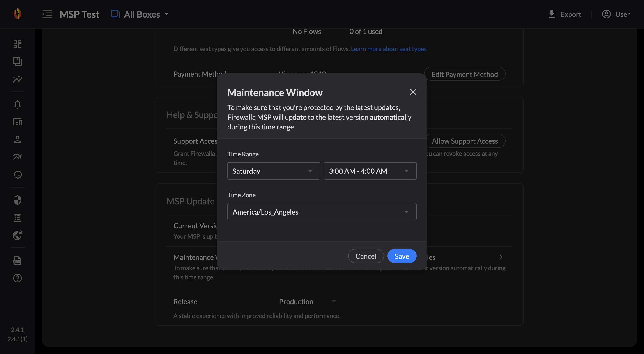The width and height of the screenshot is (644, 354).
Task: Open the Dashboard sidebar icon
Action: 17,44
